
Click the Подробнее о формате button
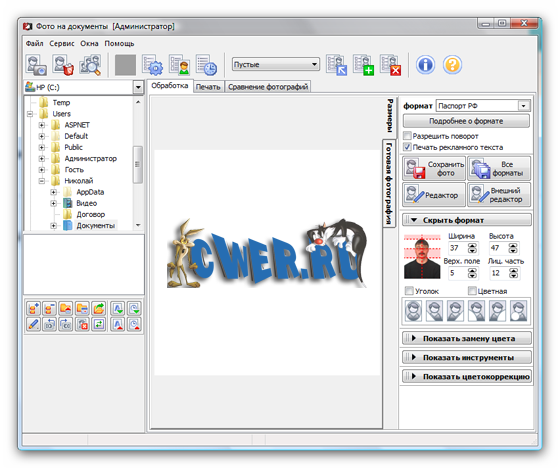(x=466, y=121)
